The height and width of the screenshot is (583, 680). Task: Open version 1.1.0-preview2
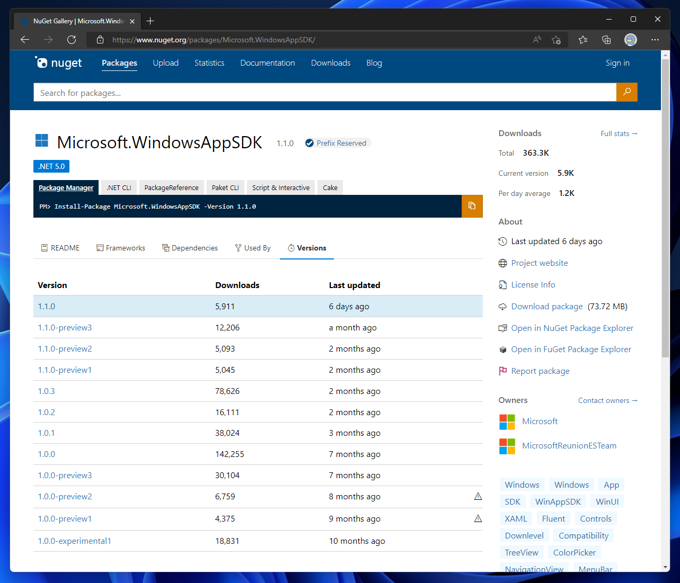click(65, 349)
